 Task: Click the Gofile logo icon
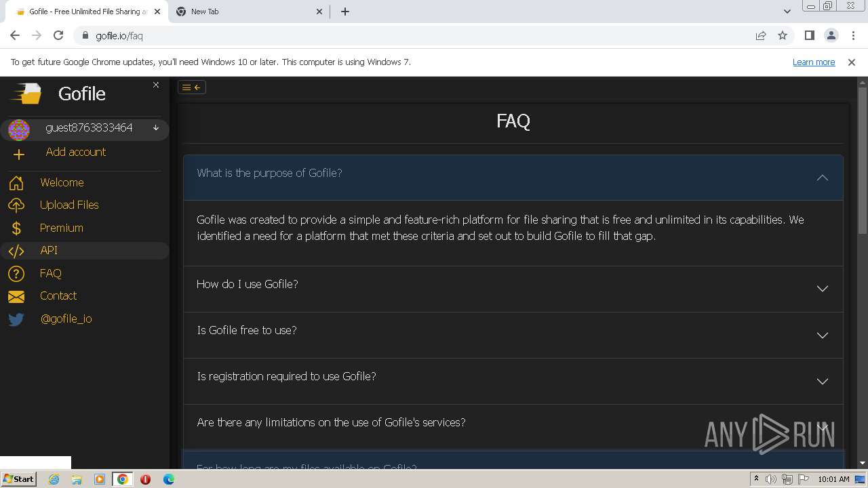26,94
